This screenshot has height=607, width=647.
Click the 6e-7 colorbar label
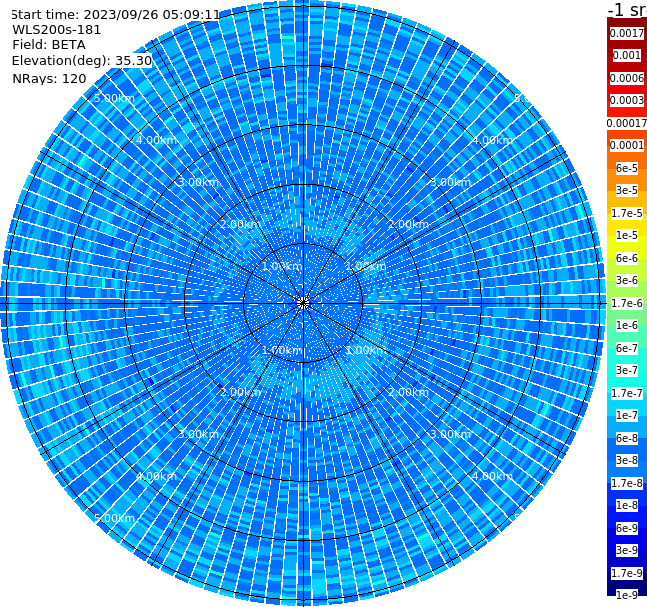click(x=627, y=348)
